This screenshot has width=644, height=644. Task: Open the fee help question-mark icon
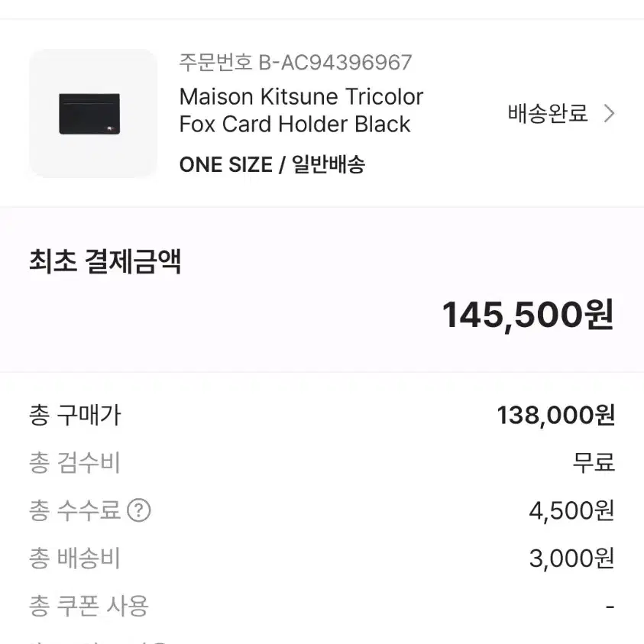(139, 510)
